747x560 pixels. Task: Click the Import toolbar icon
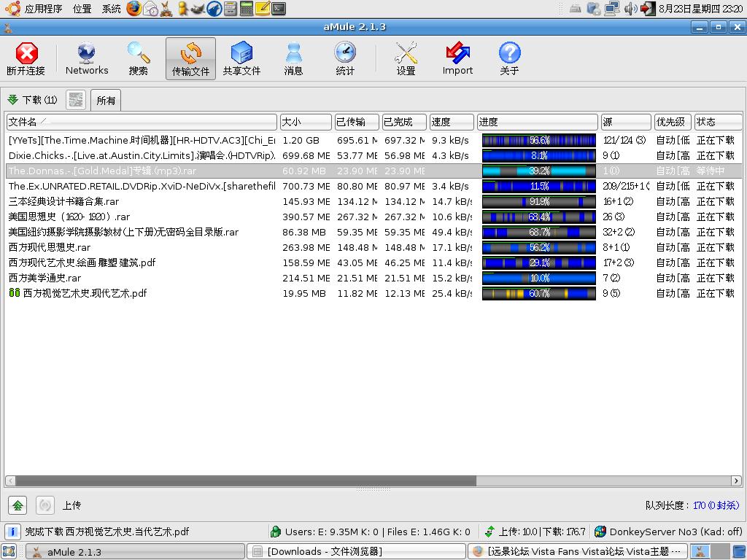click(x=457, y=52)
